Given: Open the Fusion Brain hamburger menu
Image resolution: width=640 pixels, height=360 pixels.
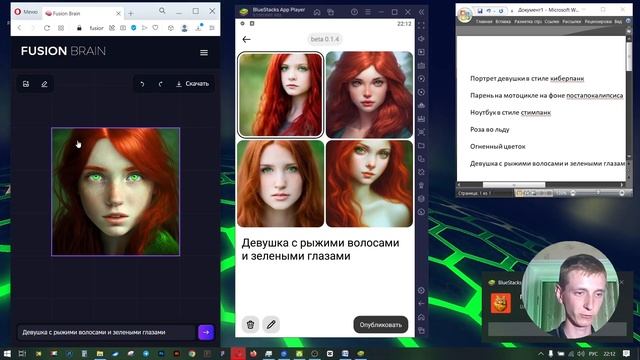Looking at the screenshot, I should tap(204, 53).
